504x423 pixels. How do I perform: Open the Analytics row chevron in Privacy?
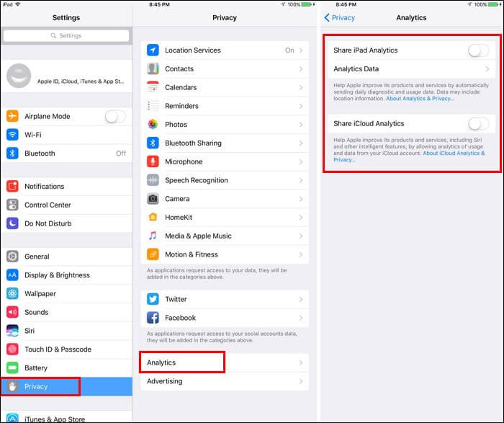click(x=301, y=362)
